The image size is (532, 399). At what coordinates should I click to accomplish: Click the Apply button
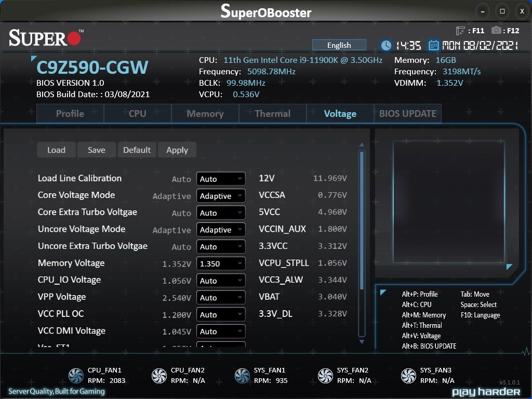point(177,150)
